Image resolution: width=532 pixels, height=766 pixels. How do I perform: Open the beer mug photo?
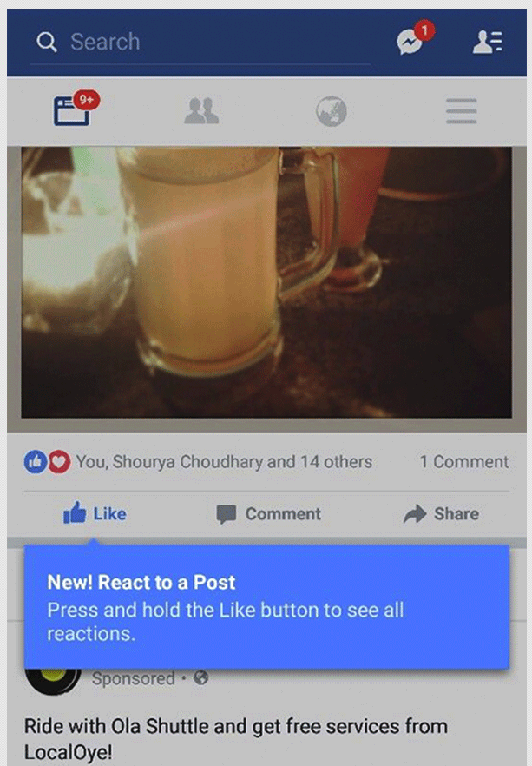click(x=266, y=282)
